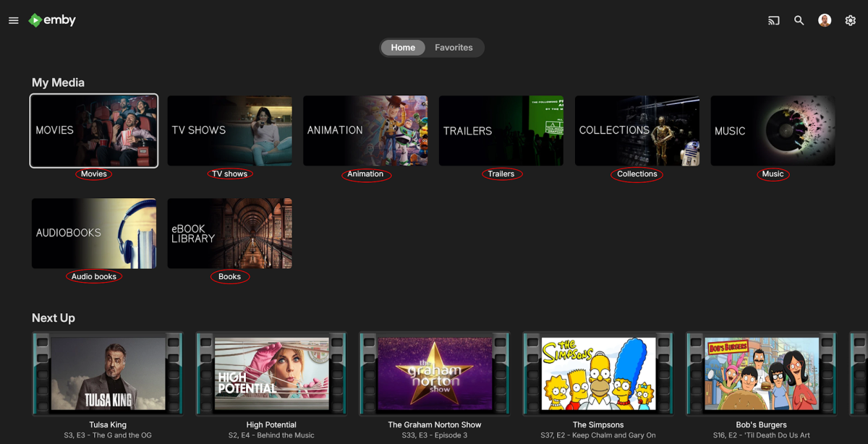The image size is (868, 444).
Task: Click the Bob's Burgers title
Action: pyautogui.click(x=762, y=425)
